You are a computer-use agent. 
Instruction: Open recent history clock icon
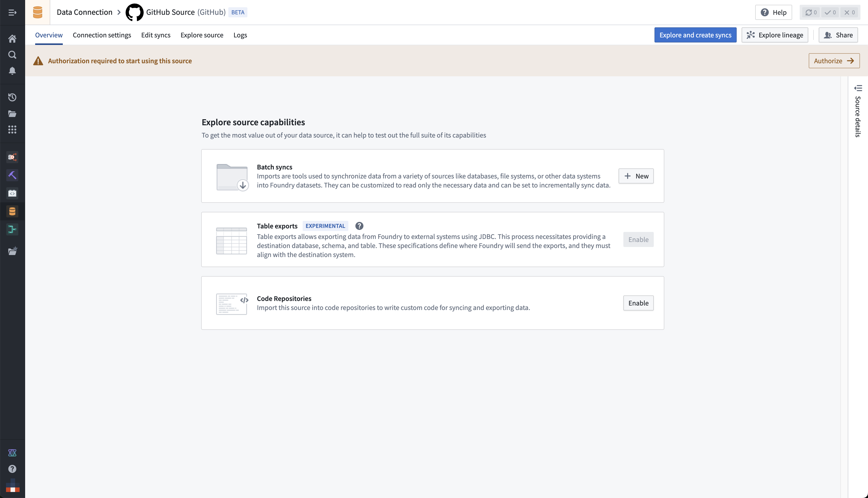(x=12, y=97)
